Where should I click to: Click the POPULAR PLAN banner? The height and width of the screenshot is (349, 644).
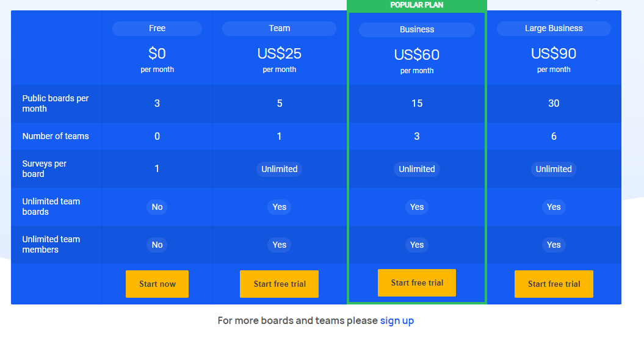coord(417,5)
